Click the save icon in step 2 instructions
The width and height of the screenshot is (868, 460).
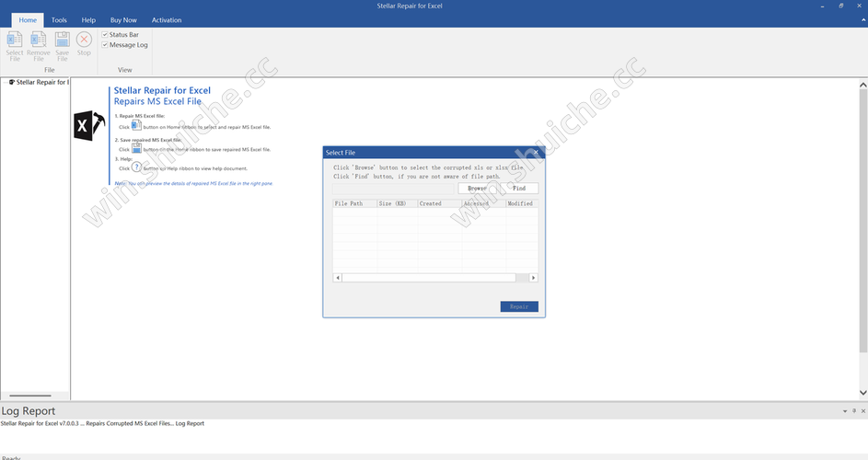pos(136,148)
